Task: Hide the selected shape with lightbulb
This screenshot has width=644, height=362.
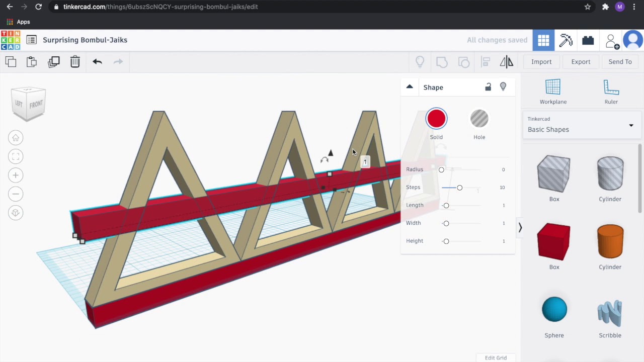Action: 503,87
